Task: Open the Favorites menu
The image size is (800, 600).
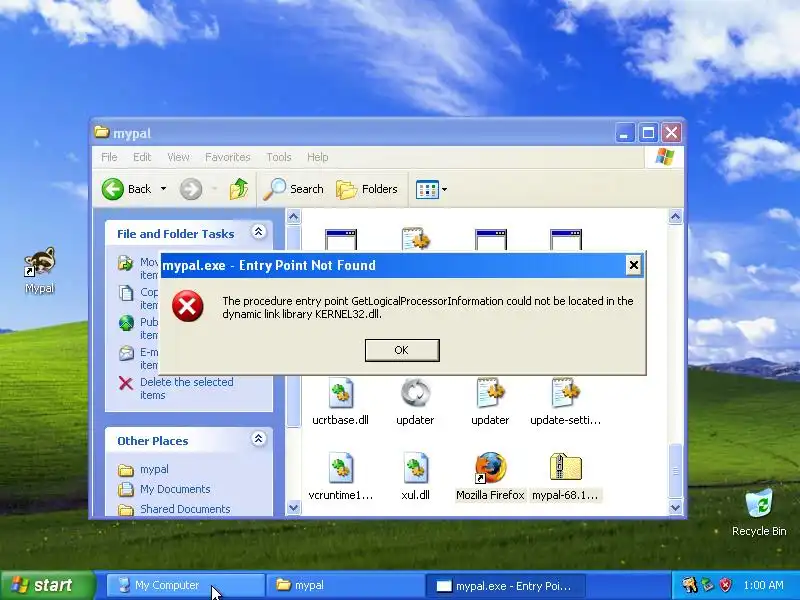Action: [x=228, y=157]
